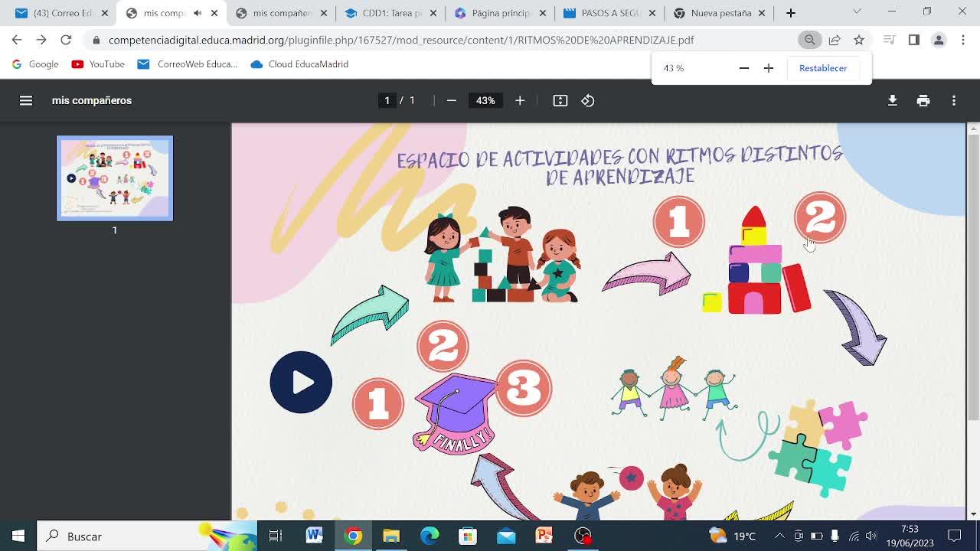Viewport: 980px width, 551px height.
Task: Click the Chrome icon in the taskbar
Action: point(353,536)
